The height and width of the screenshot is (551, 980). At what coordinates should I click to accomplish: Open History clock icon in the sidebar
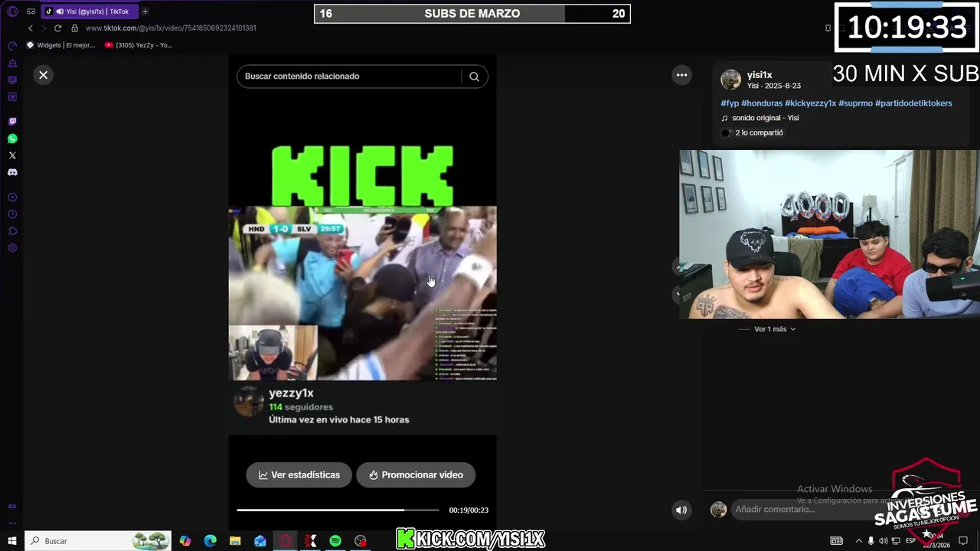tap(12, 214)
